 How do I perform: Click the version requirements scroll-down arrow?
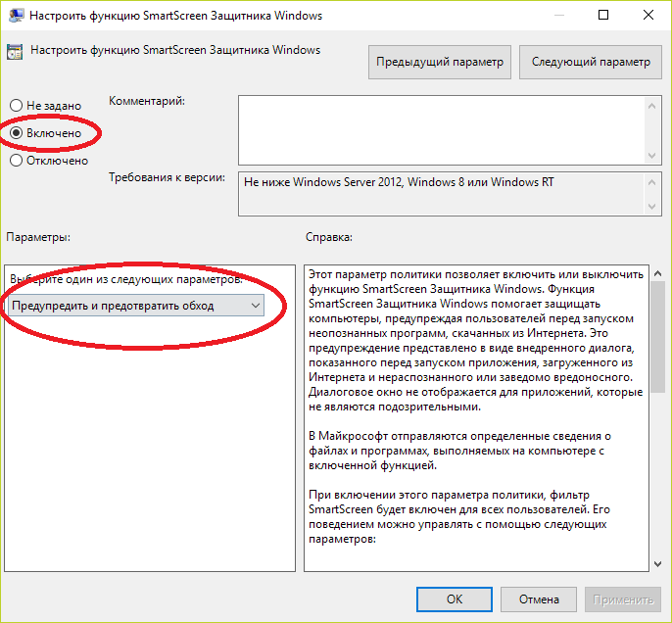(651, 207)
